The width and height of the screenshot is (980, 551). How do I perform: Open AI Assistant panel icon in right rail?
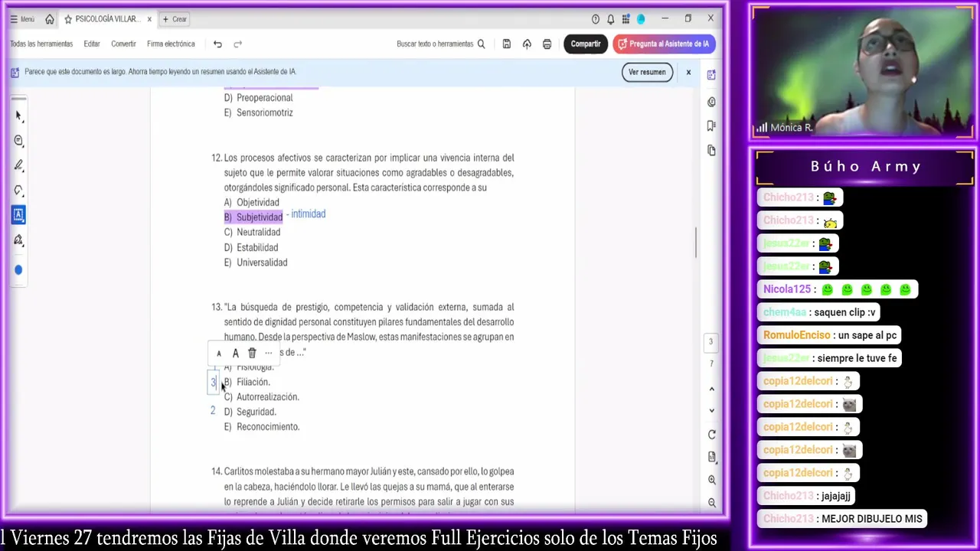coord(711,75)
